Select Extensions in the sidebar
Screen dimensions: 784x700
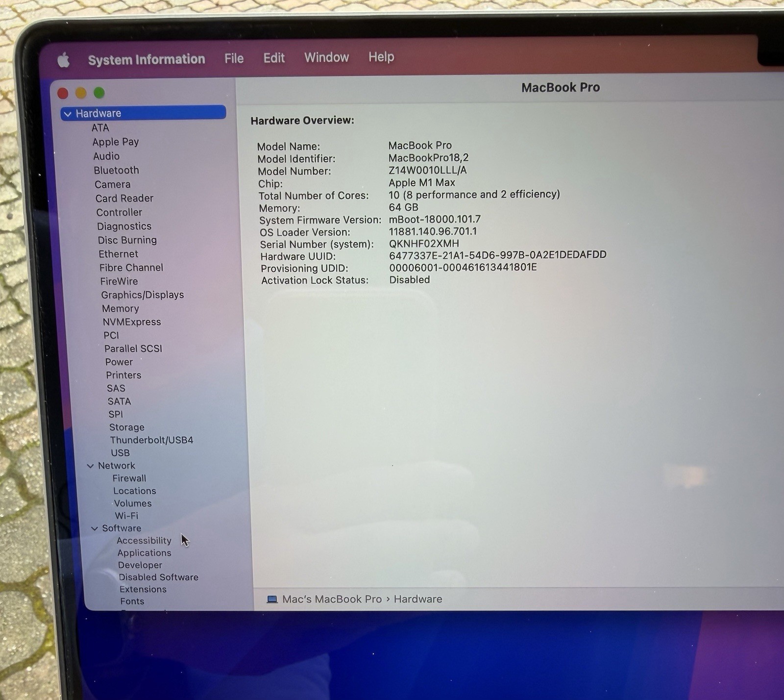click(x=143, y=589)
